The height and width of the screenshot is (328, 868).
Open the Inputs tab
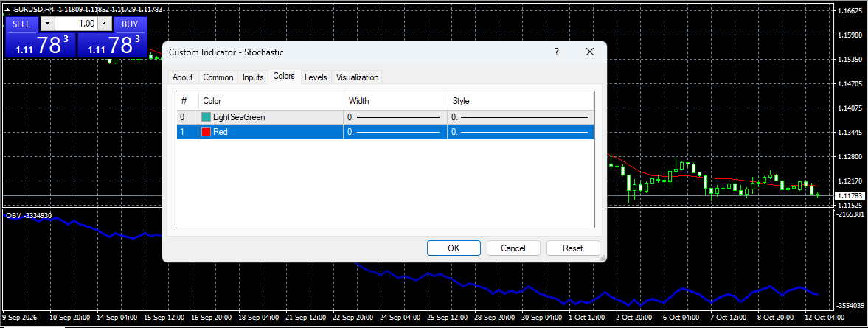click(253, 77)
